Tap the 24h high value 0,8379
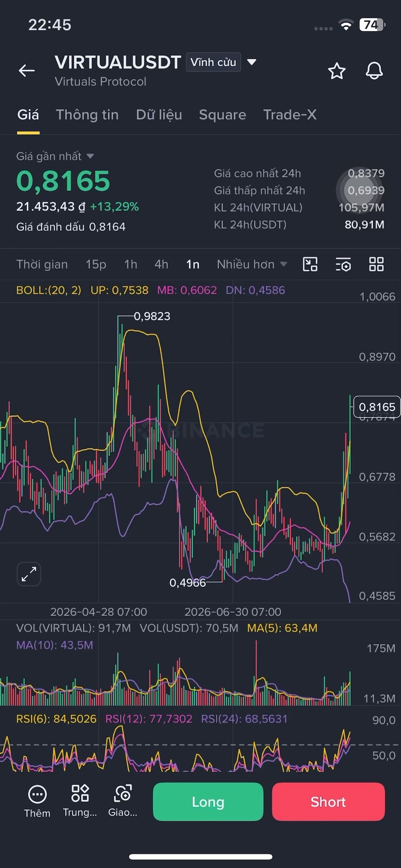 tap(366, 173)
